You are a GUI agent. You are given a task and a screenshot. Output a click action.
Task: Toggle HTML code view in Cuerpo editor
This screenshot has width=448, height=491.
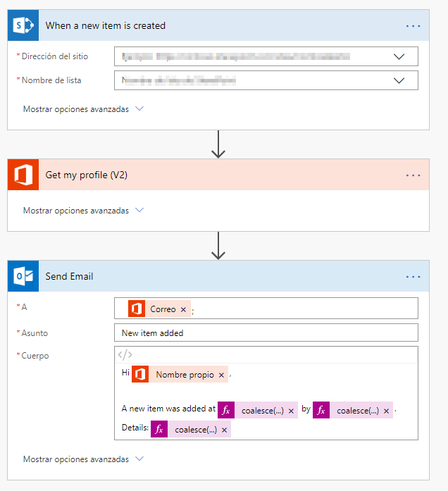125,355
